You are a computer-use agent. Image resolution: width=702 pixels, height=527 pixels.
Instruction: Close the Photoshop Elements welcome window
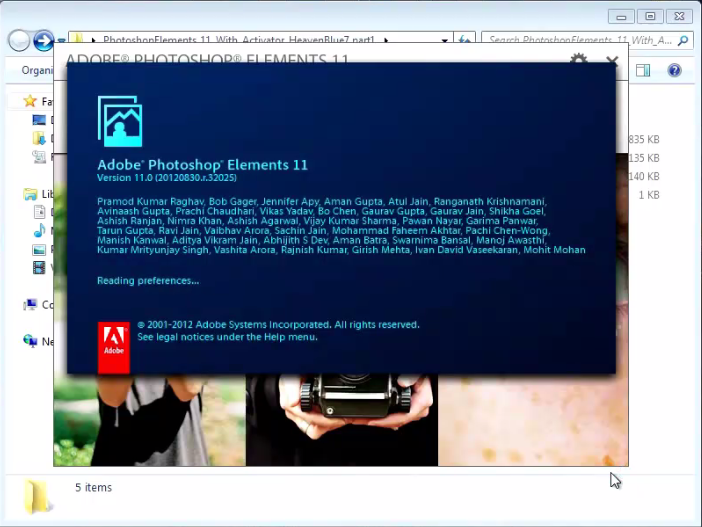coord(612,61)
